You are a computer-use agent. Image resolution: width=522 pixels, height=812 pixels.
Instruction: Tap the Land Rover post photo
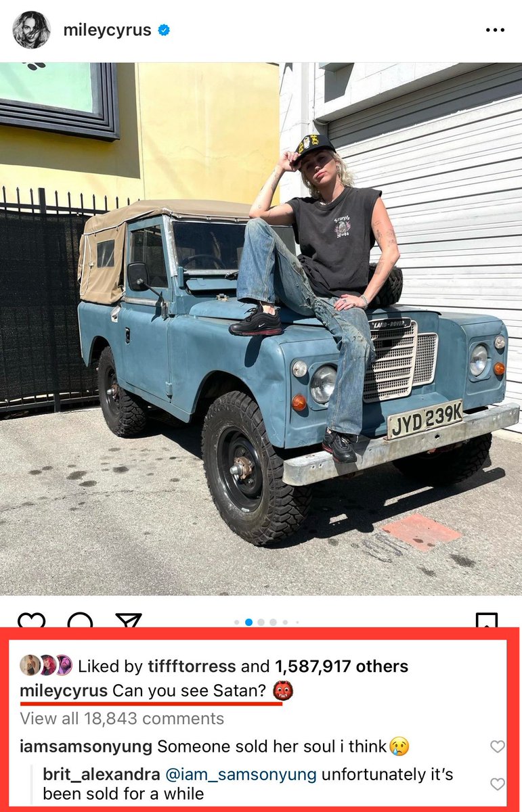261,329
